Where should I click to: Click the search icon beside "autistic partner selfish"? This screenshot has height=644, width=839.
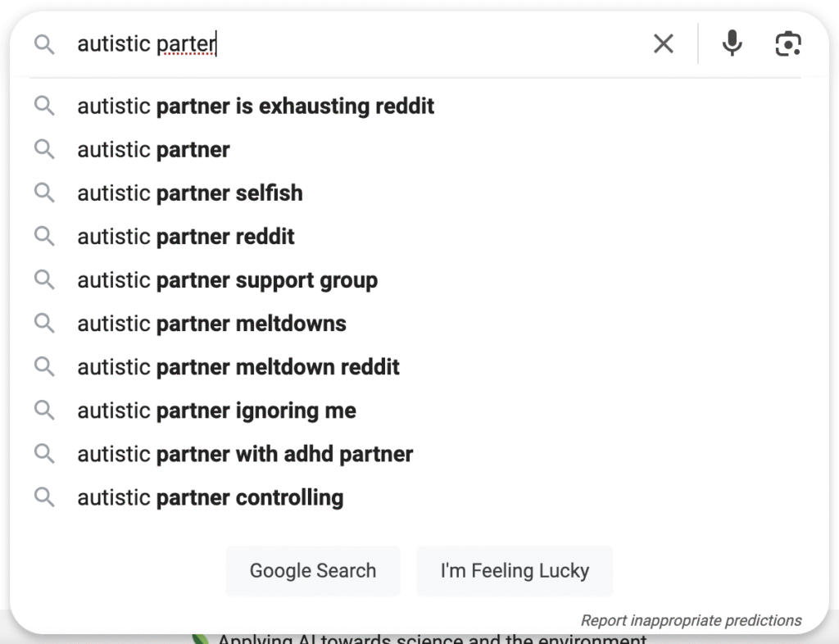pos(44,193)
